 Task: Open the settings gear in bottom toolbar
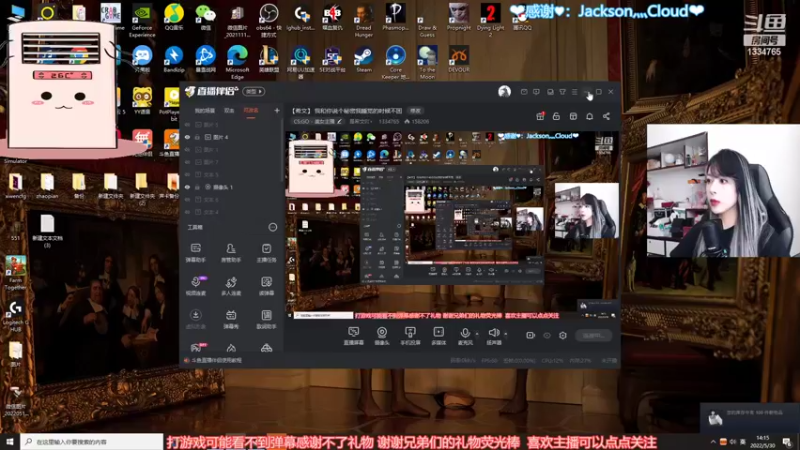[x=563, y=335]
